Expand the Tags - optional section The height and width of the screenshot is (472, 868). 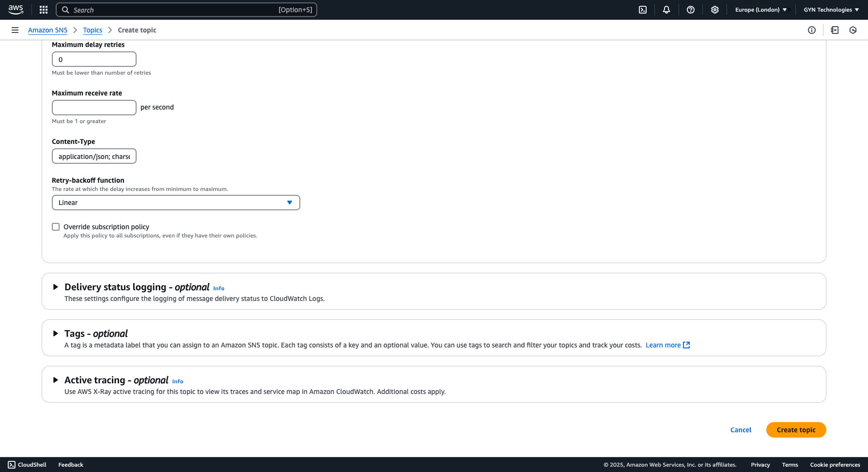pos(55,333)
